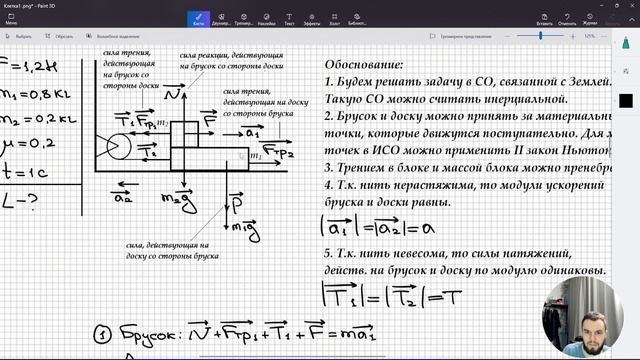This screenshot has height=360, width=640.
Task: Open the Двухмерные фигуры tab
Action: (221, 19)
